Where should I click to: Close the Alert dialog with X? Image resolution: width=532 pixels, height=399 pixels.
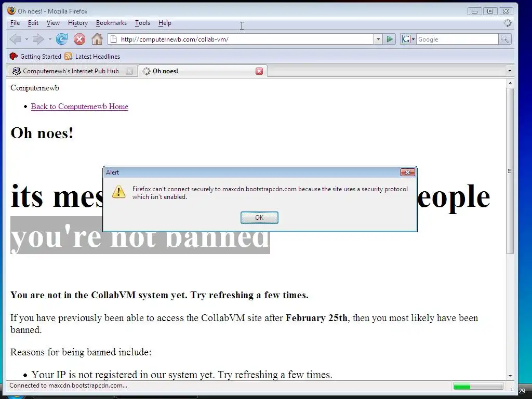tap(407, 172)
